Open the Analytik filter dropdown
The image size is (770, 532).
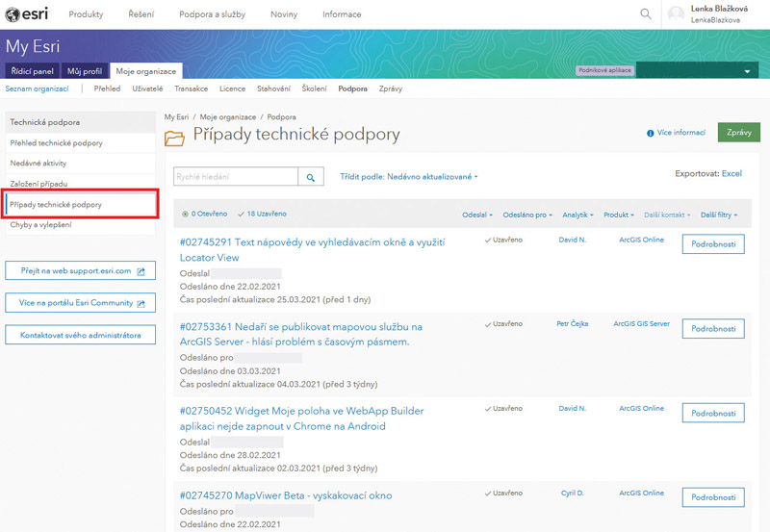[x=578, y=215]
